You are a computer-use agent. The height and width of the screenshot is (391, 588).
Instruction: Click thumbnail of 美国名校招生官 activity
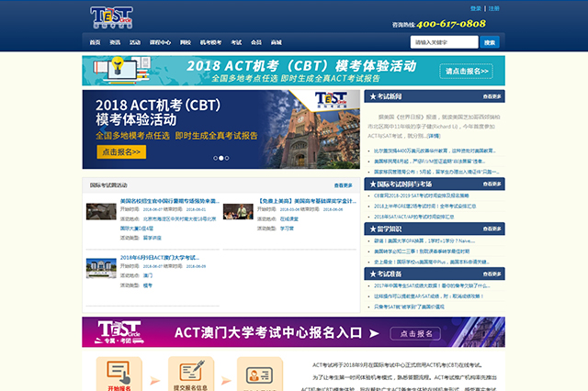click(101, 212)
